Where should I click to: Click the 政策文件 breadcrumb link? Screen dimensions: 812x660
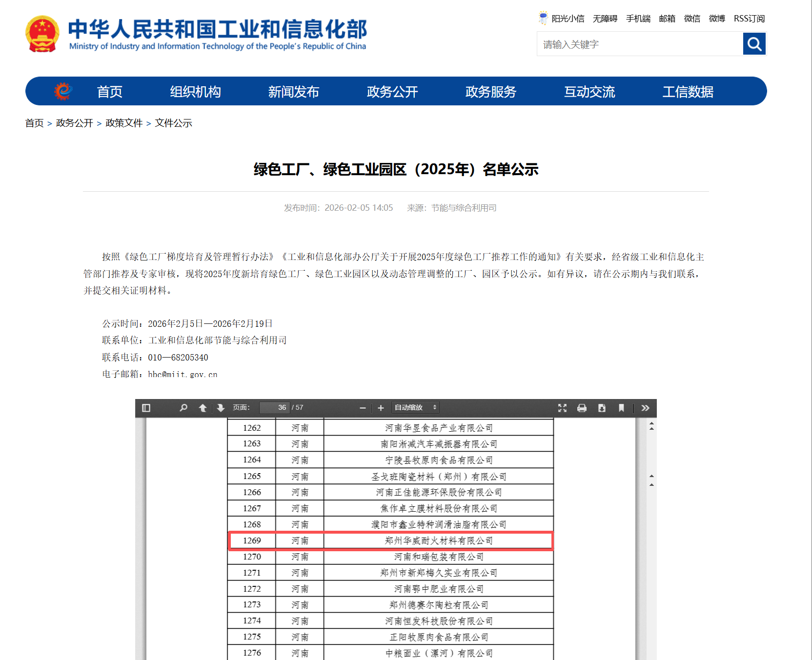124,123
